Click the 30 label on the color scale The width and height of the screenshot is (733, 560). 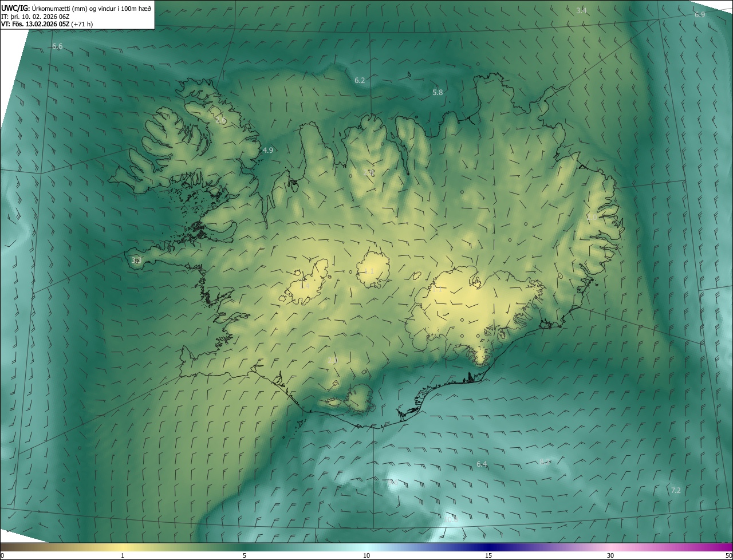[610, 555]
